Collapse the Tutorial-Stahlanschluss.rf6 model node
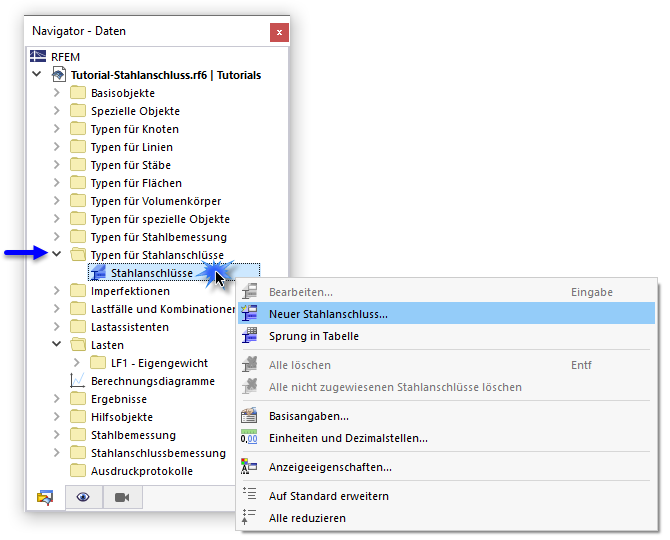 37,74
